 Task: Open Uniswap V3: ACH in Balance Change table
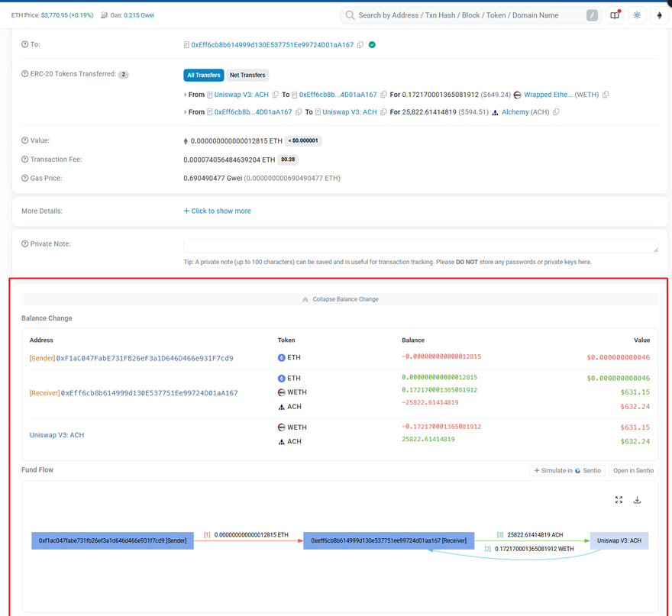pos(57,435)
